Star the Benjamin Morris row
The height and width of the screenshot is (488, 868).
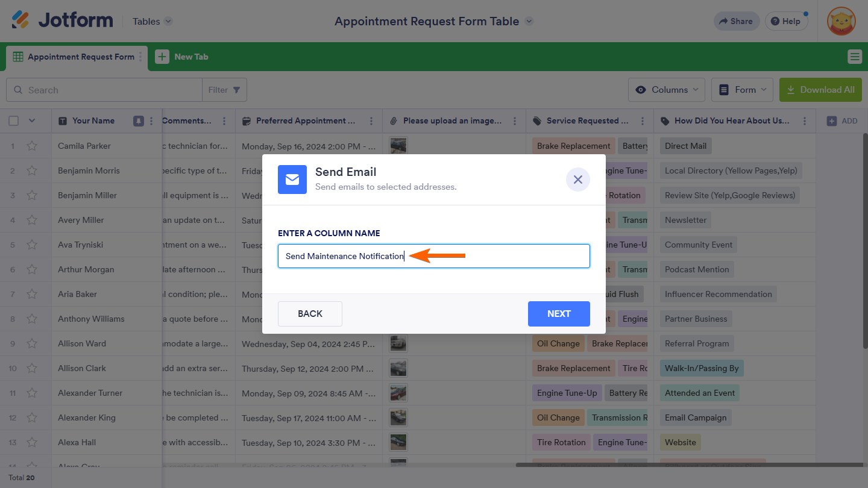coord(32,170)
